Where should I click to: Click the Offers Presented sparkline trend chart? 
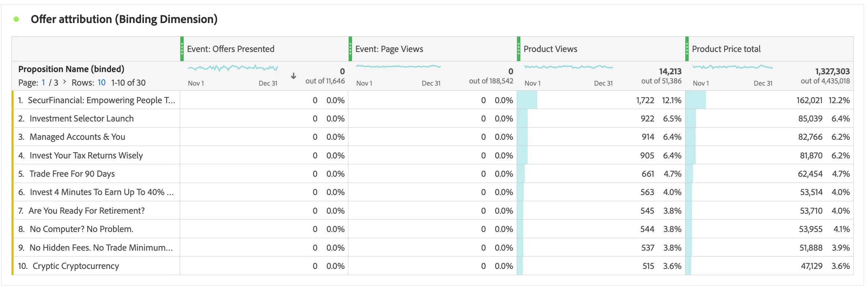tap(233, 68)
